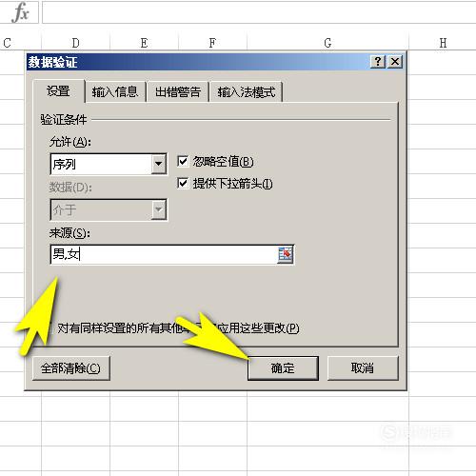The height and width of the screenshot is (476, 476).
Task: Select the 设置 tab
Action: pyautogui.click(x=58, y=91)
